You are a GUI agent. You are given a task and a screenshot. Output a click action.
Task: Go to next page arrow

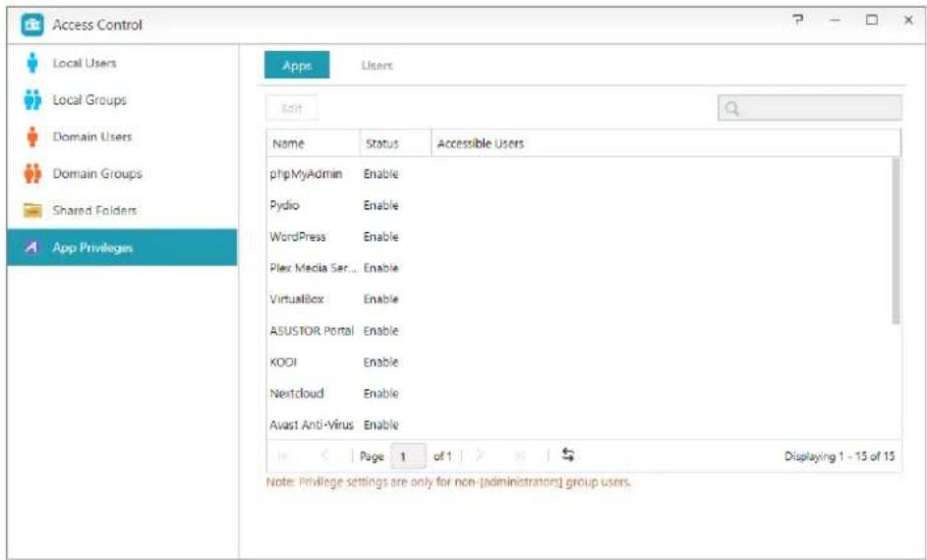pyautogui.click(x=480, y=456)
